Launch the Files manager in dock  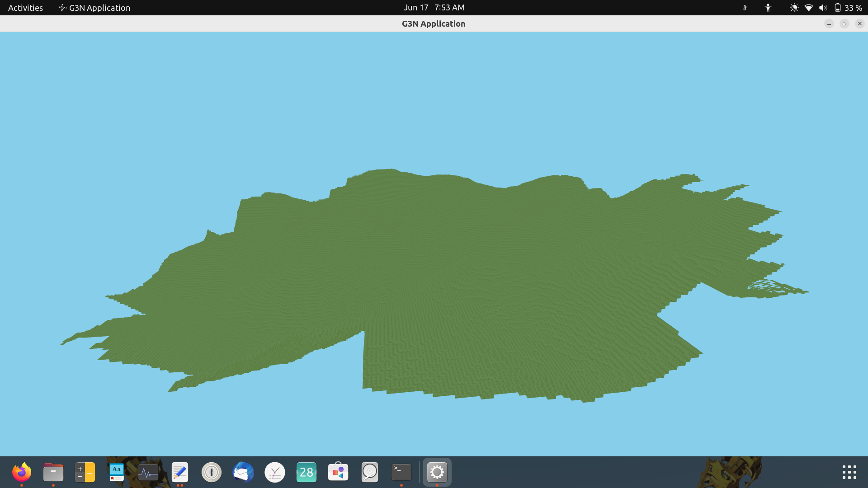(x=53, y=472)
